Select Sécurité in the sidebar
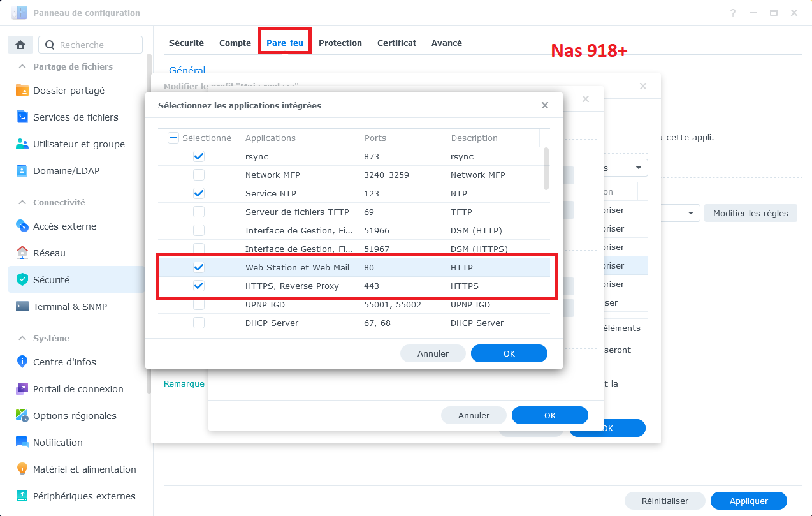Viewport: 812px width, 516px height. [x=76, y=280]
